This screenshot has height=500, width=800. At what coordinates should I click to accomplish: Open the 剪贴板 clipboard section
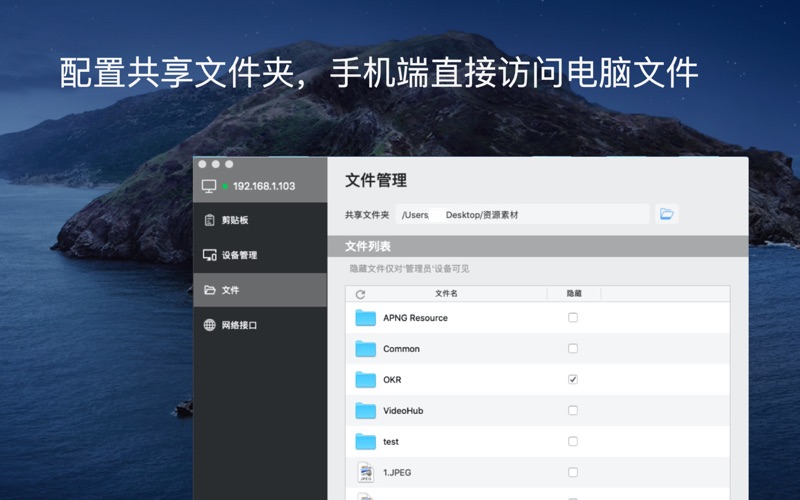click(x=260, y=220)
